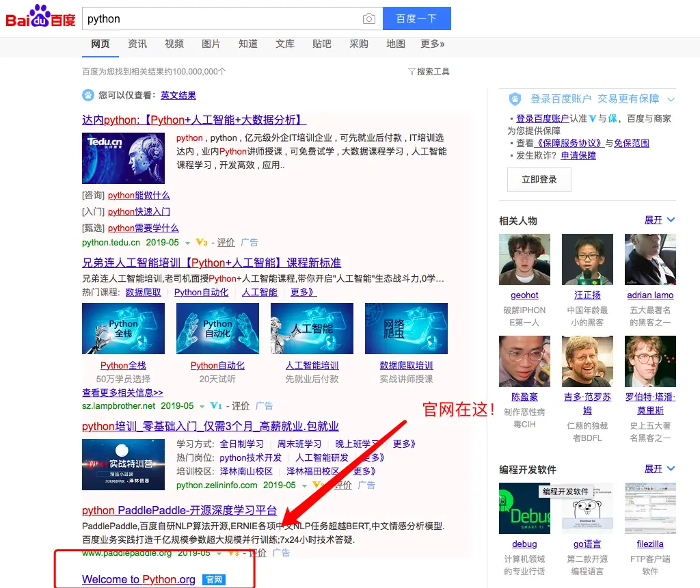Open the 英文结果 link

tap(178, 96)
